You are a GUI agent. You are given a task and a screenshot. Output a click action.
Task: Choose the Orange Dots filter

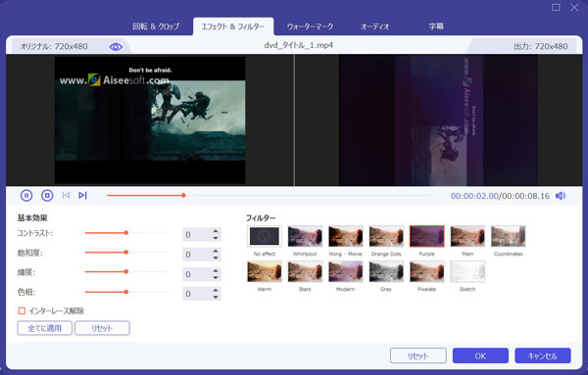coord(386,236)
